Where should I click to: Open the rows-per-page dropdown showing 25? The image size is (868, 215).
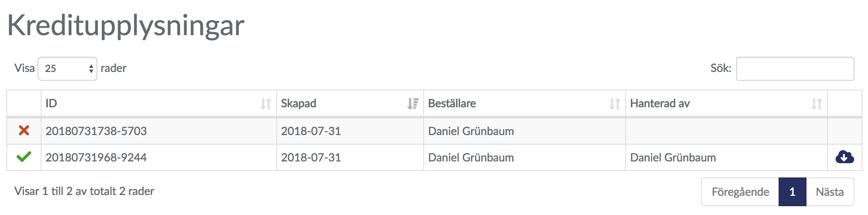pyautogui.click(x=67, y=69)
